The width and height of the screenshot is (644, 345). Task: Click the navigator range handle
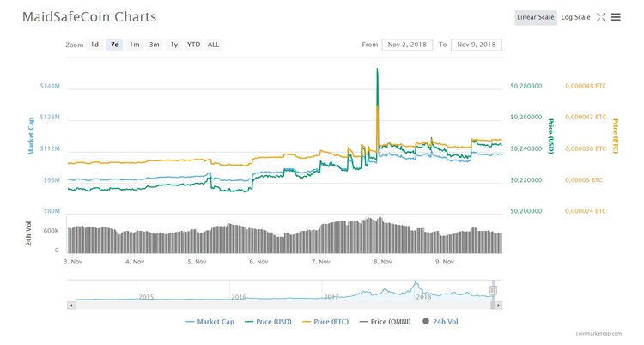point(493,290)
